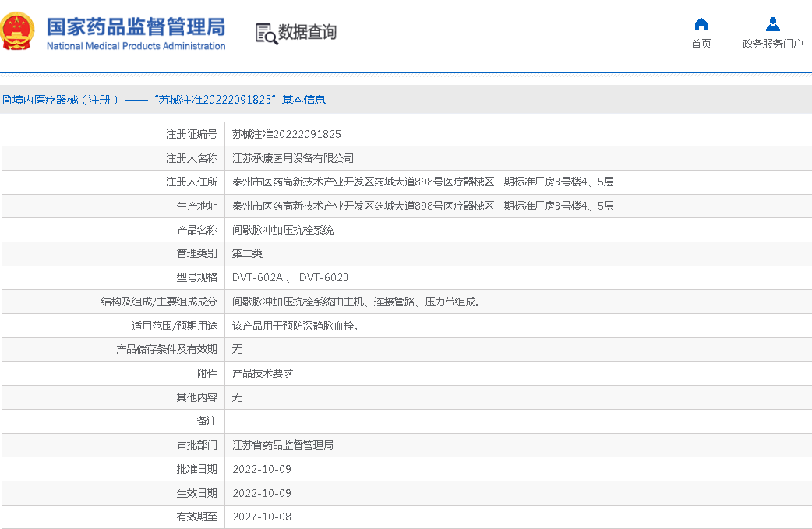Open the 产品技术要求 attachment
The width and height of the screenshot is (812, 529).
pos(263,374)
